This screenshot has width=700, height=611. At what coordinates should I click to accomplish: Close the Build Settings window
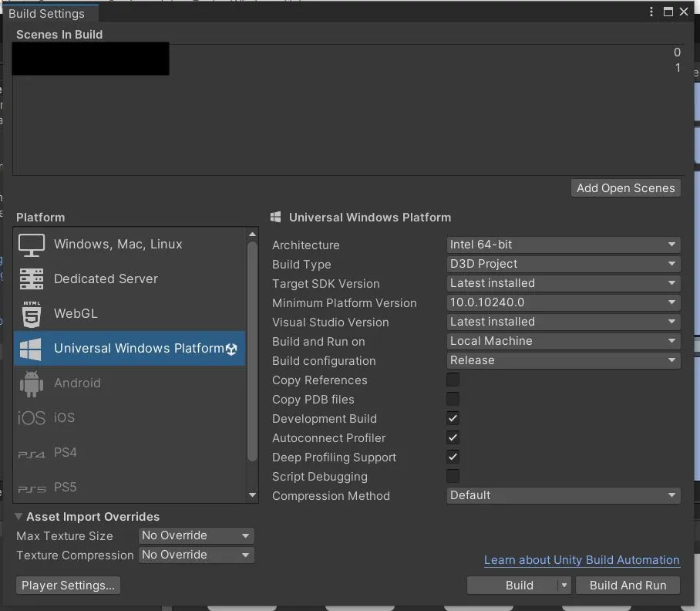point(684,12)
